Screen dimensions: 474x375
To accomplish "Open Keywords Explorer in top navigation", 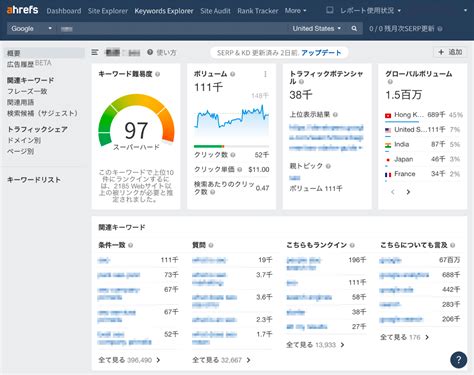I will (x=164, y=11).
